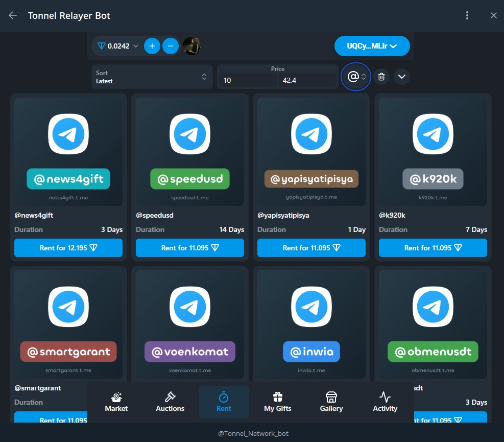Rent @news4gift for 12.195 TON
Image resolution: width=504 pixels, height=442 pixels.
pyautogui.click(x=68, y=248)
